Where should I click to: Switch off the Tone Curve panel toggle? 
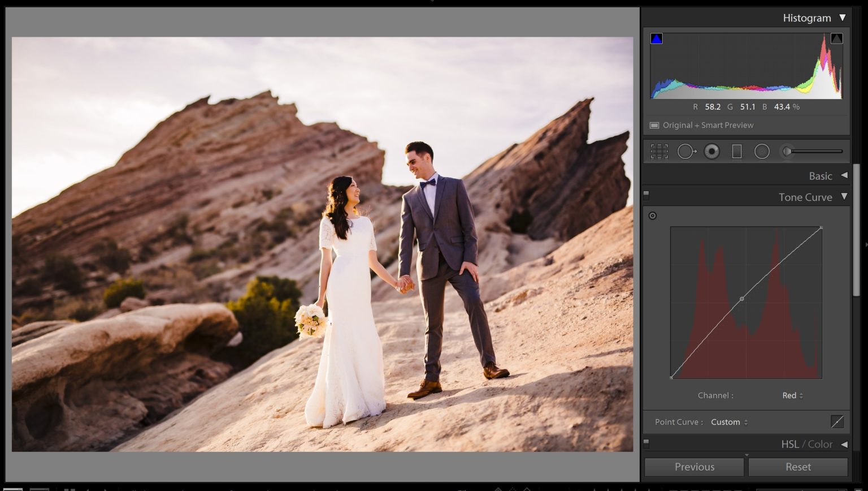pos(646,195)
